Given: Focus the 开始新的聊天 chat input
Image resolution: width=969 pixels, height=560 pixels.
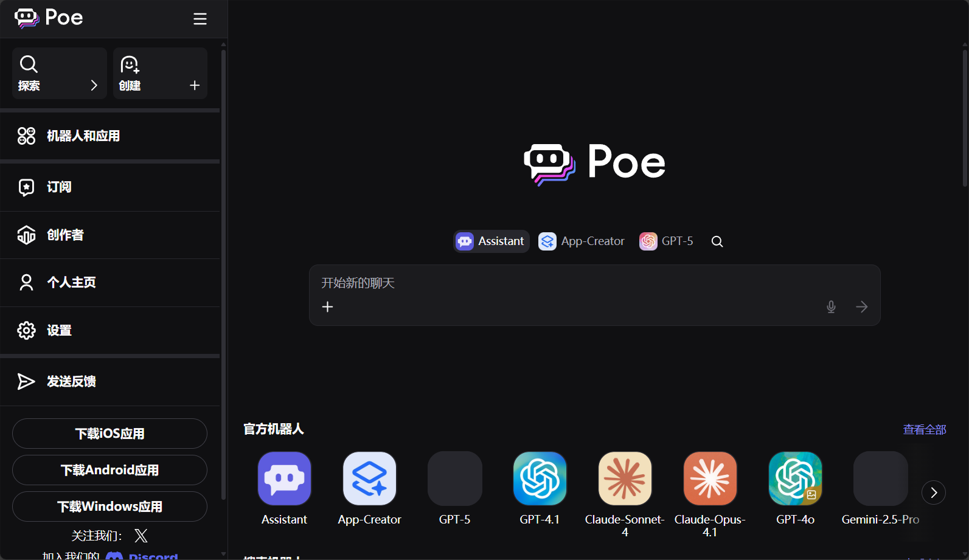Looking at the screenshot, I should click(x=594, y=283).
